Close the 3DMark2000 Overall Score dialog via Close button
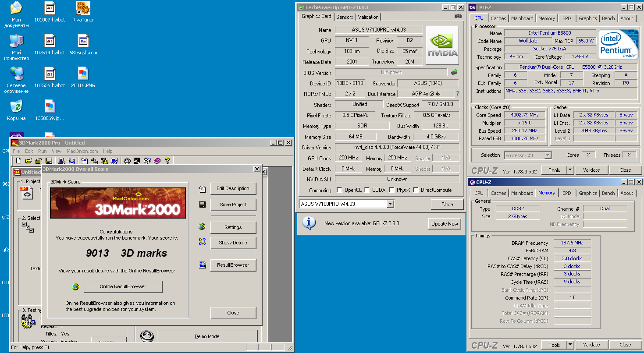 pos(233,313)
